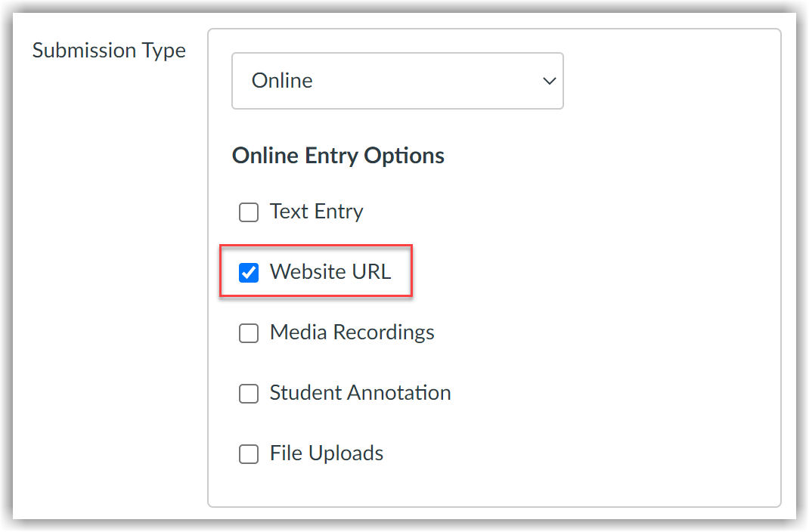Tick the Student Annotation checkbox
Image resolution: width=809 pixels, height=532 pixels.
pos(249,394)
